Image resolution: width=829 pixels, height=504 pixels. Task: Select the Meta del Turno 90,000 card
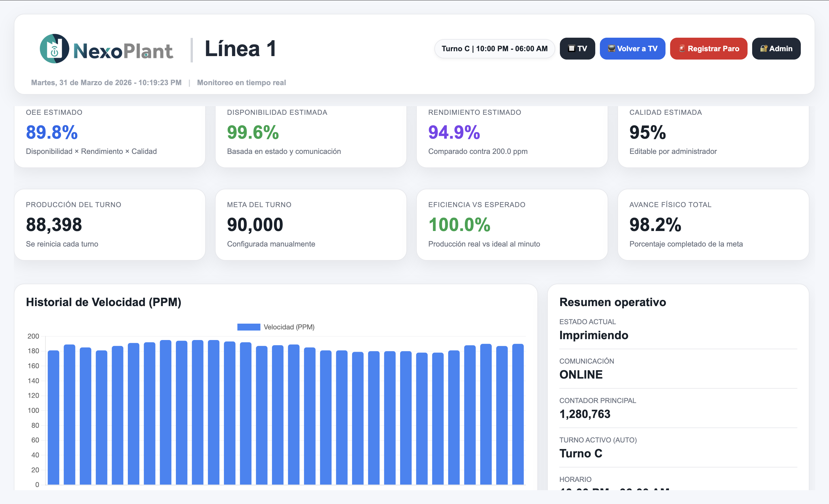[x=311, y=224]
